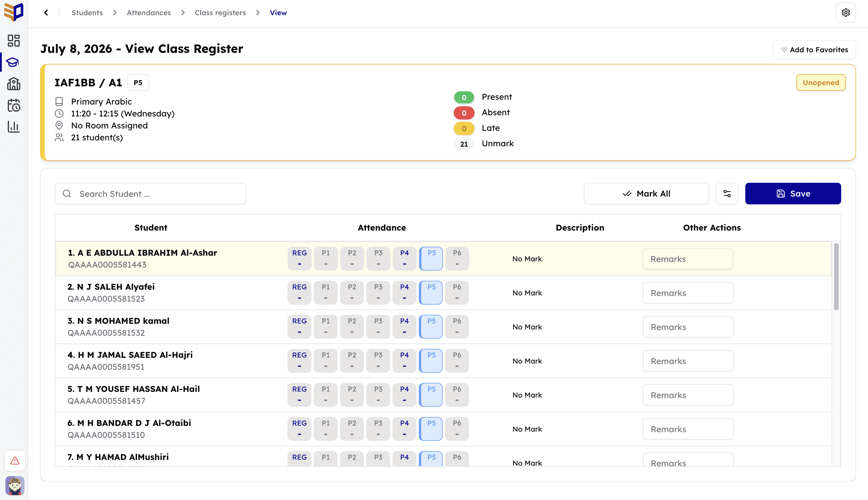Click the No Room Assigned location text
The image size is (868, 500).
[109, 126]
